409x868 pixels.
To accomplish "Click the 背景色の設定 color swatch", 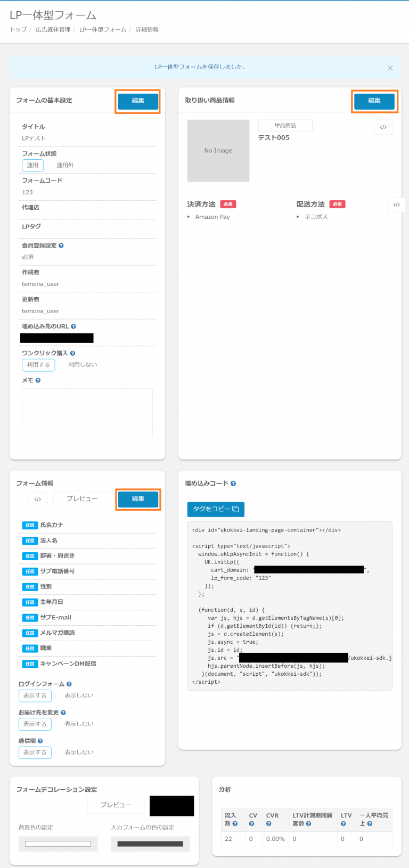I will click(58, 844).
